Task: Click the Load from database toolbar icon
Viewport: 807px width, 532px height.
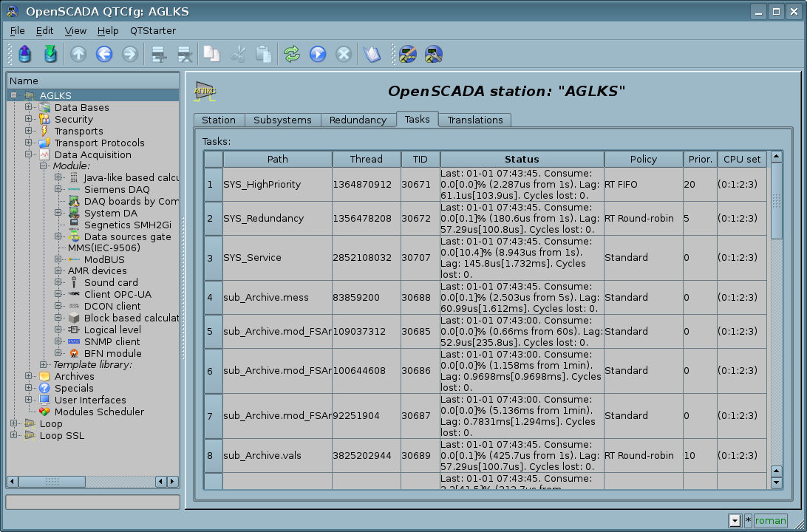Action: (x=24, y=53)
